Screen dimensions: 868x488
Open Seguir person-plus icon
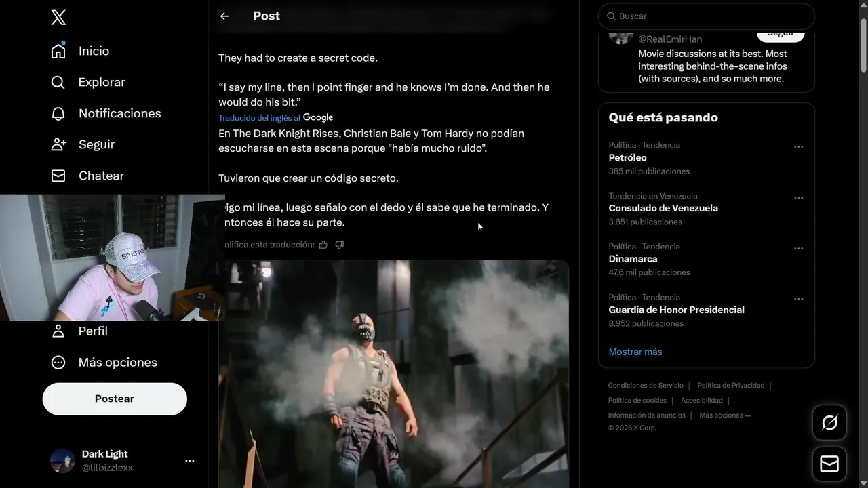[58, 144]
